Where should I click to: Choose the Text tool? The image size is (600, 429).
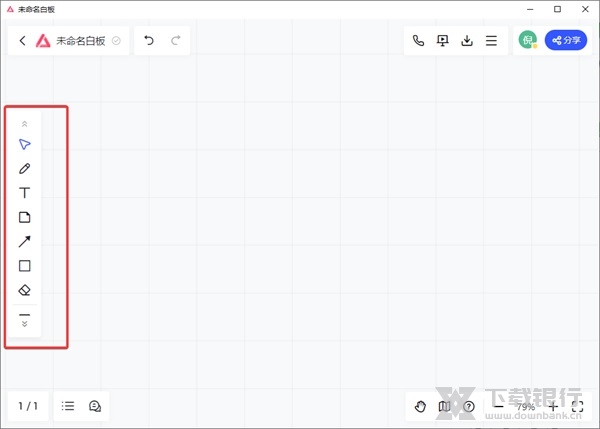click(x=25, y=193)
